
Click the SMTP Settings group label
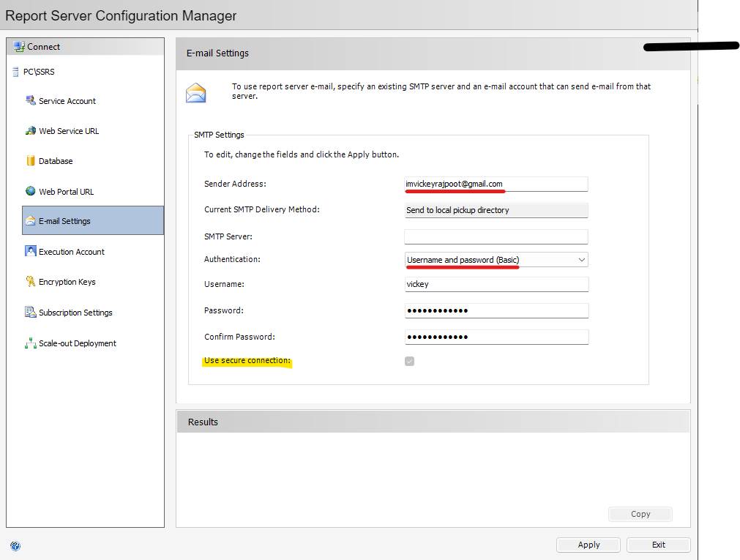219,135
